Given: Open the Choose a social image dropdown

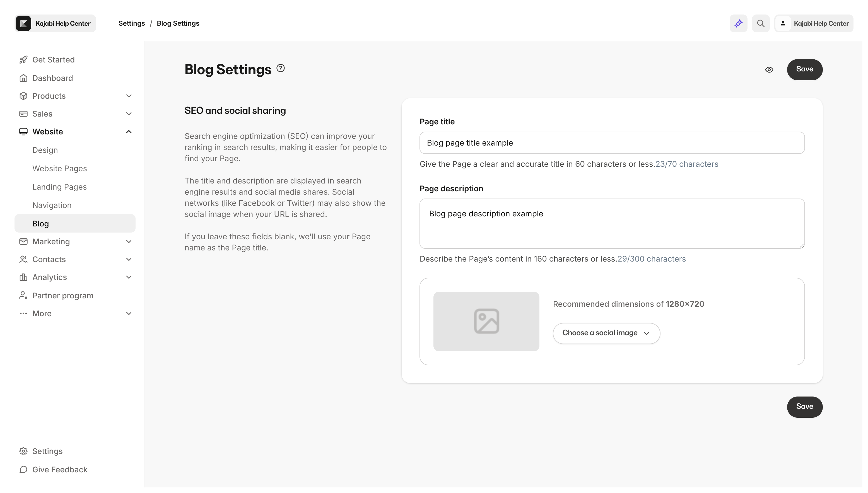Looking at the screenshot, I should pos(606,333).
